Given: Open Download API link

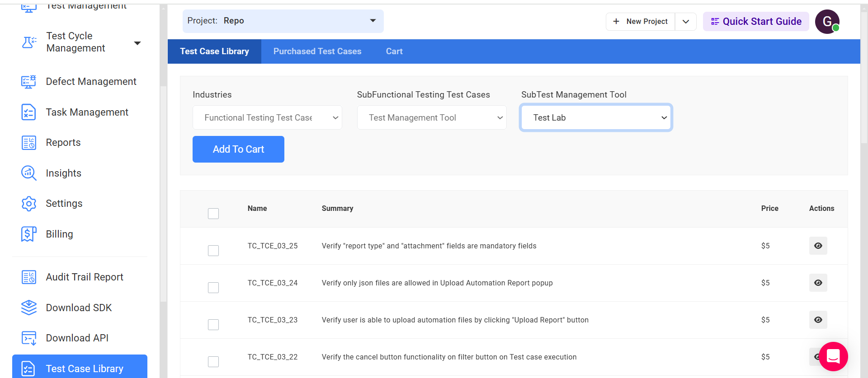Looking at the screenshot, I should coord(77,338).
